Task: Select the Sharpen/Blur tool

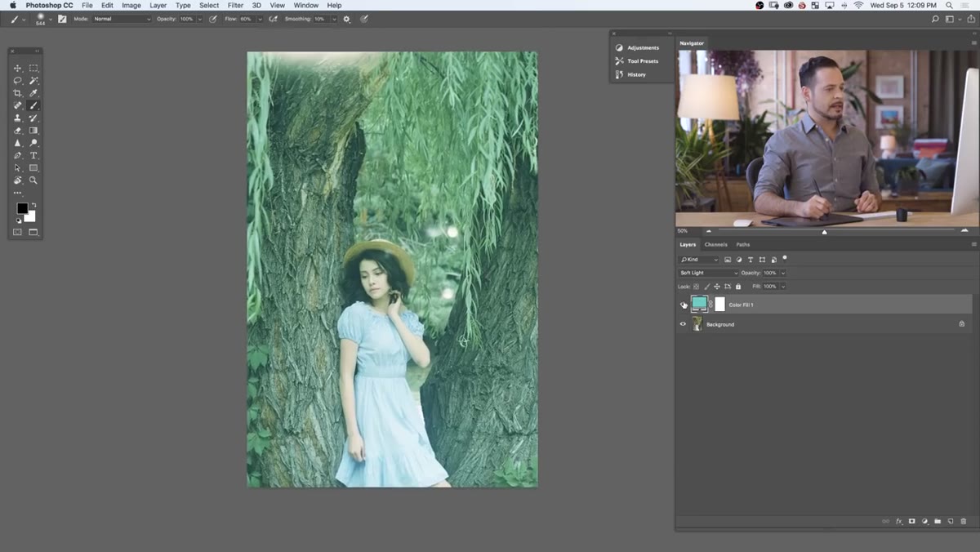Action: (x=17, y=143)
